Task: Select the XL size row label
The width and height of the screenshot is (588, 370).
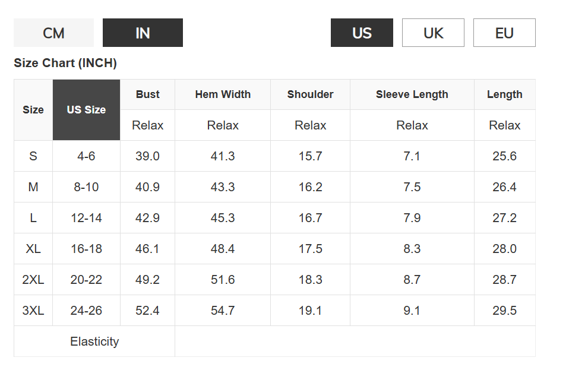Action: coord(33,249)
